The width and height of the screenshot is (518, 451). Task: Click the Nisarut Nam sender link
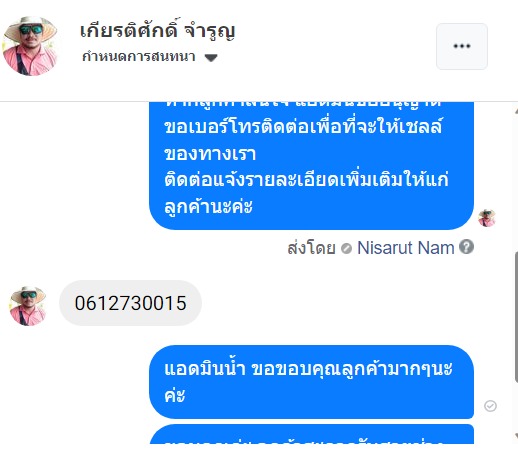point(406,248)
